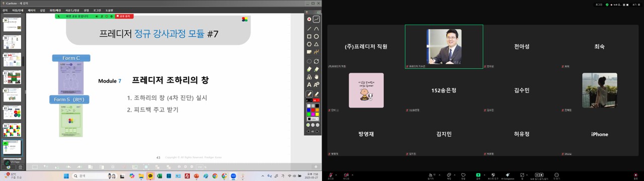Unmute the Zoom microphone

(331, 175)
